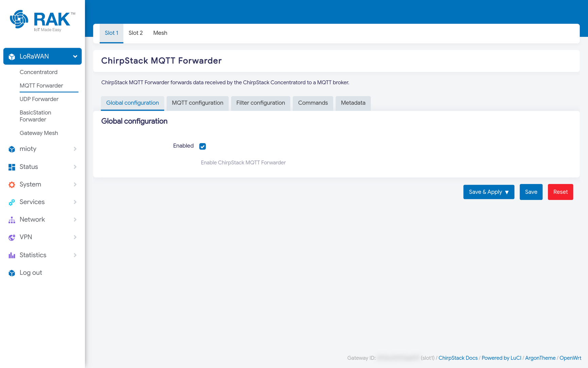Open the ArgonTheme footer link
Image resolution: width=588 pixels, height=368 pixels.
(x=540, y=358)
